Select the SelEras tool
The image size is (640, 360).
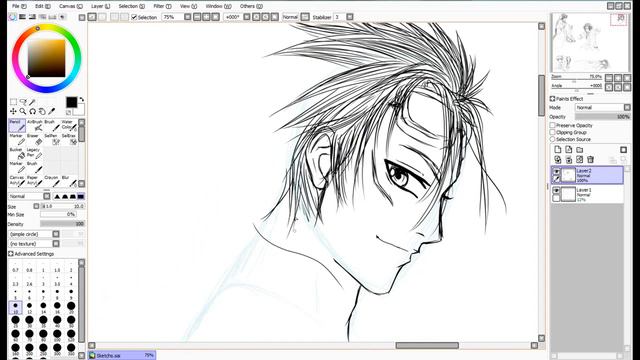point(69,140)
